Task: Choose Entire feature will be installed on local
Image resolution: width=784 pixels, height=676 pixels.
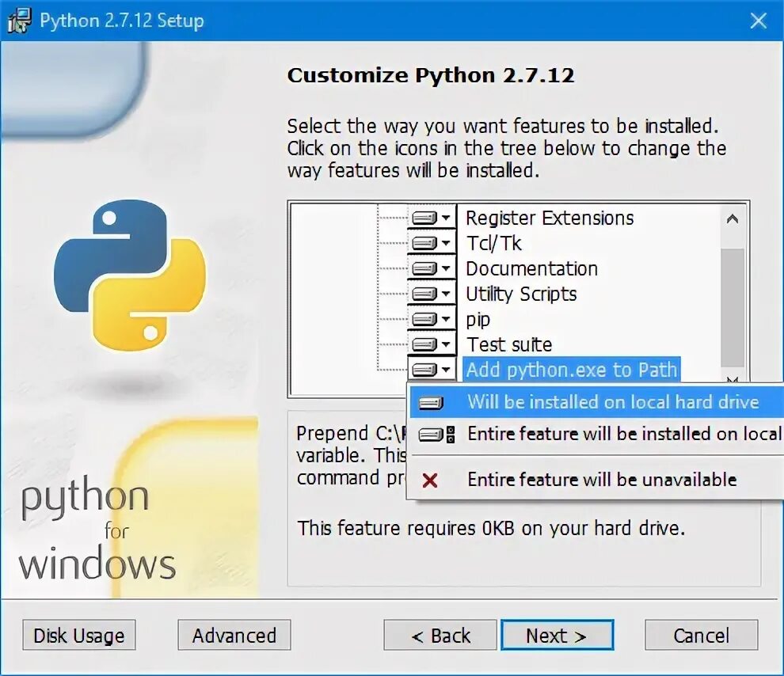Action: pyautogui.click(x=596, y=434)
